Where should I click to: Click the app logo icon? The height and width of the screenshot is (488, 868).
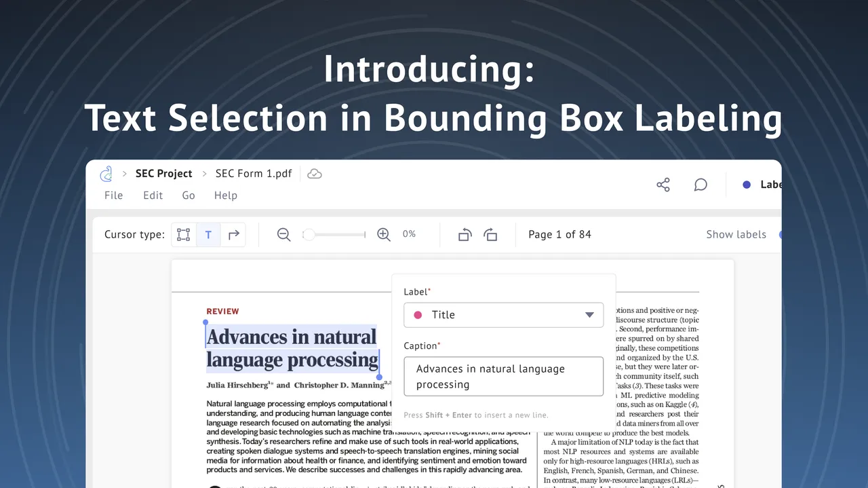pos(106,174)
